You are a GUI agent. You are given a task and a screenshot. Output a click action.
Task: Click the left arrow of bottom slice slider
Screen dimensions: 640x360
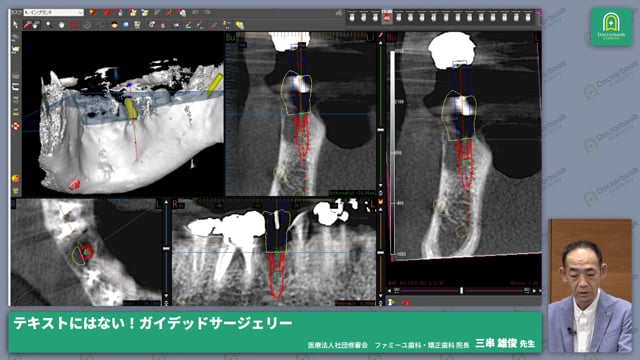pos(389,291)
